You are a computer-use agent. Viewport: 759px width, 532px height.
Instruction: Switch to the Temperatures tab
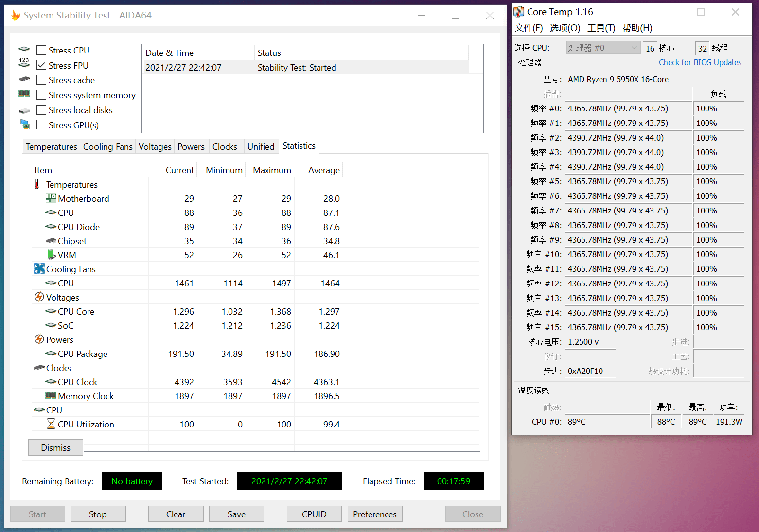point(52,146)
